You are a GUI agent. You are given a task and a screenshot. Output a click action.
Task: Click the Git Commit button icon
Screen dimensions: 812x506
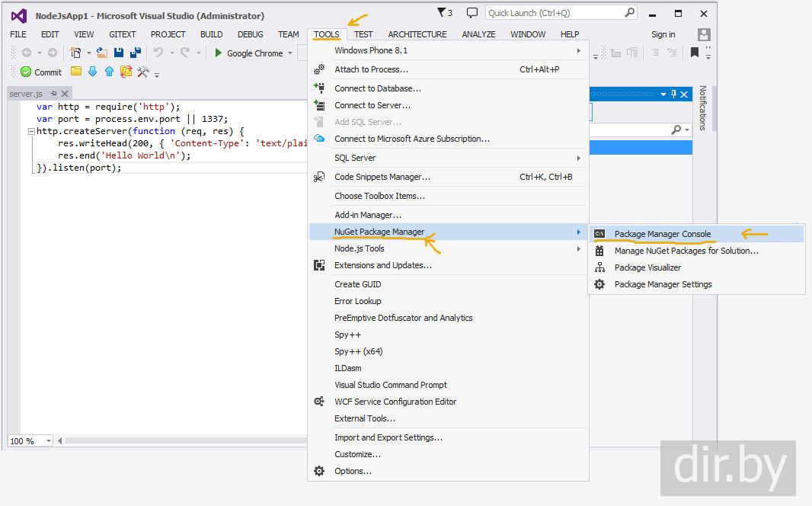pos(26,72)
